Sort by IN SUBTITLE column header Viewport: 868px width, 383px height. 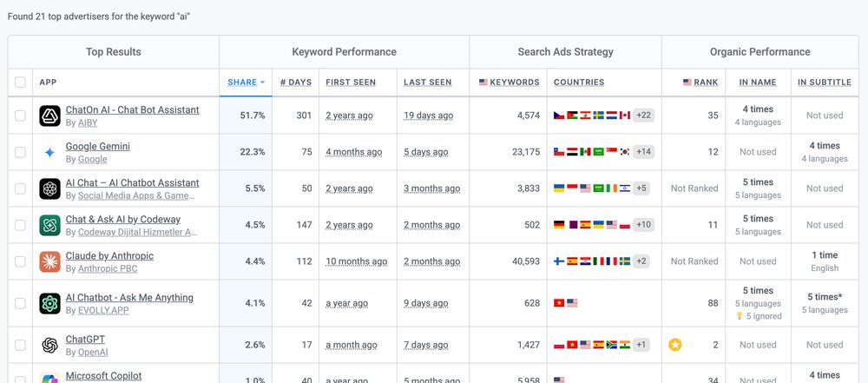click(825, 82)
